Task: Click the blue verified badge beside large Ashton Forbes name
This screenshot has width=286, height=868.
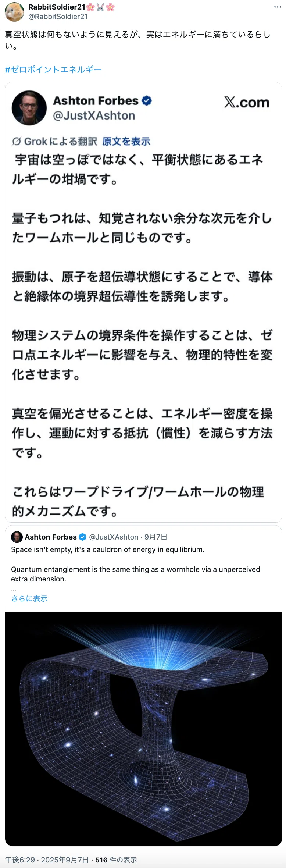Action: tap(147, 100)
